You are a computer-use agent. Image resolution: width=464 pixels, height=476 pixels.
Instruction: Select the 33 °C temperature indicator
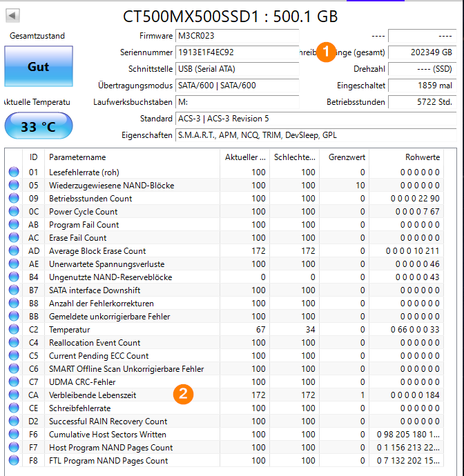39,126
